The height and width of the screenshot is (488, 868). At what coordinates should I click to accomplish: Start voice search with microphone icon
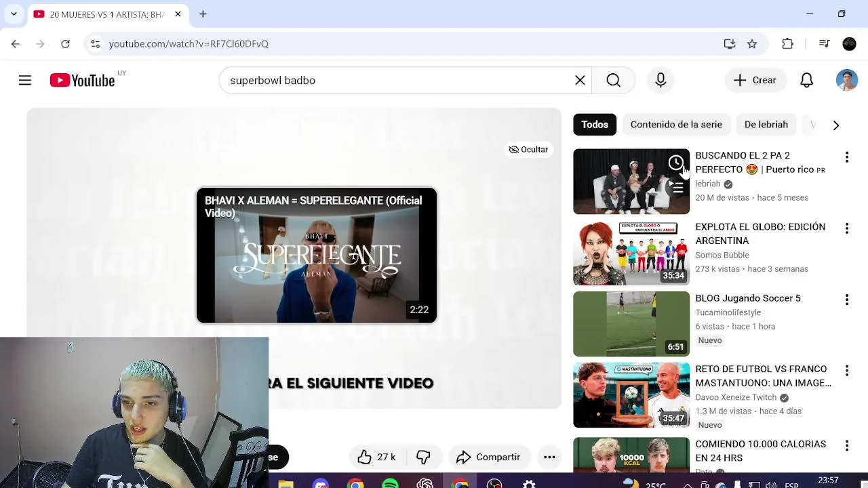(660, 81)
